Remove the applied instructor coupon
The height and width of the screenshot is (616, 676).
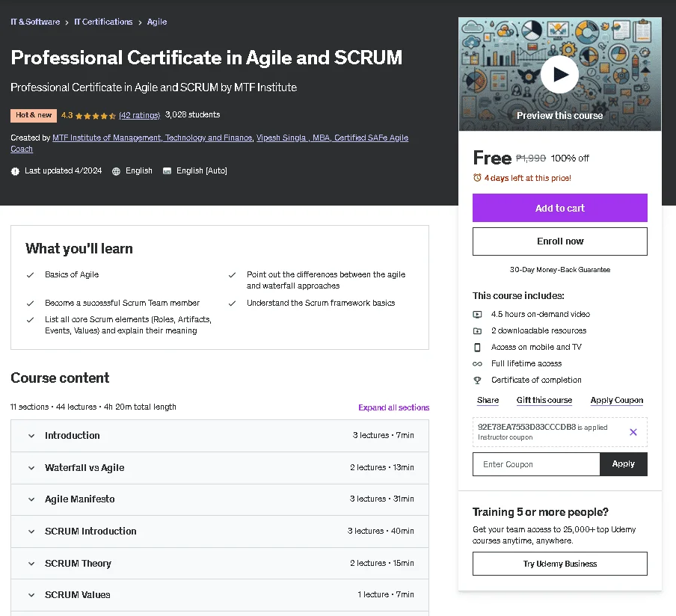[x=633, y=432]
